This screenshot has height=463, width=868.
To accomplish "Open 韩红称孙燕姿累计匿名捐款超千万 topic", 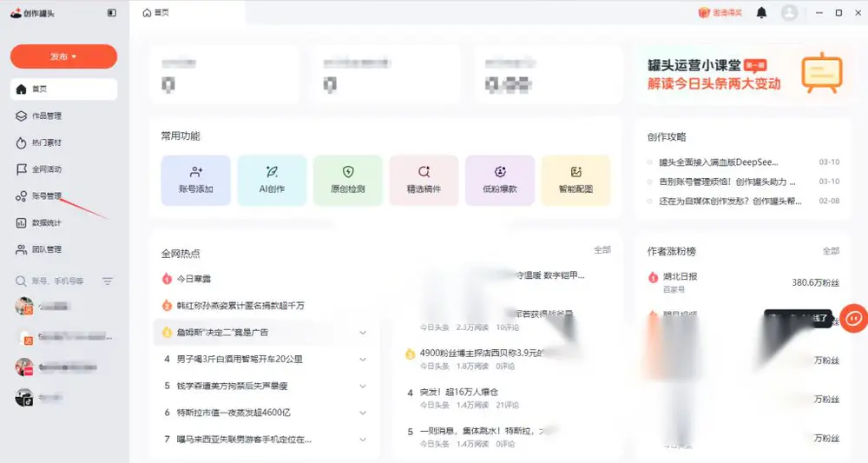I will (240, 306).
